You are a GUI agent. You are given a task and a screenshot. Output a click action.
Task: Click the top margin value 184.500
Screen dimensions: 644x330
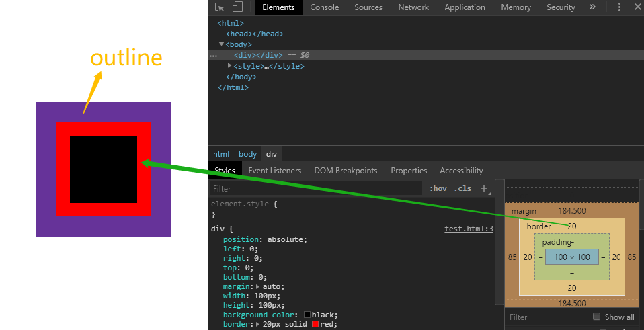coord(571,211)
